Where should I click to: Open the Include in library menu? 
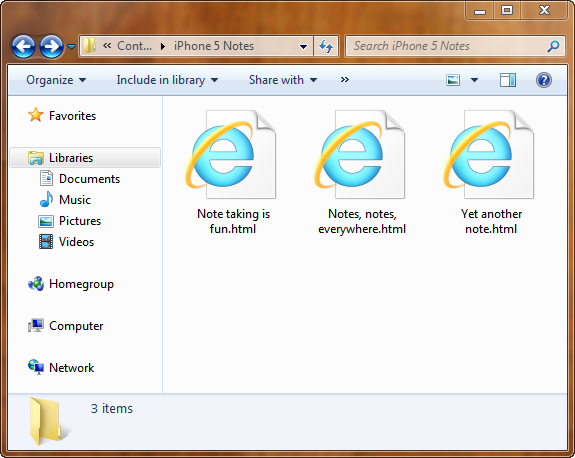(x=167, y=80)
